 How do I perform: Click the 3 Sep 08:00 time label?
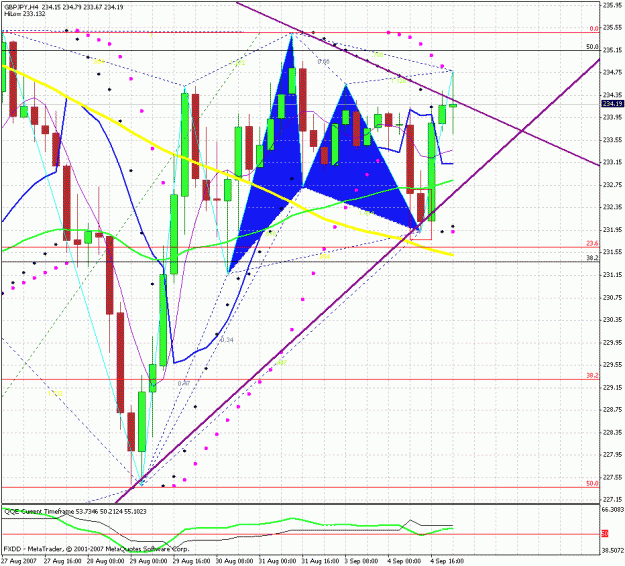pos(362,561)
